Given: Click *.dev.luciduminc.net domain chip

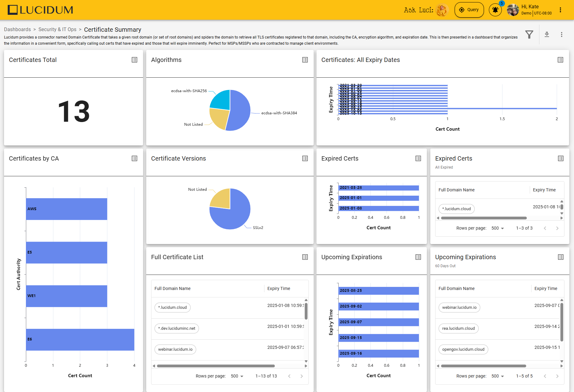Looking at the screenshot, I should click(x=177, y=329).
